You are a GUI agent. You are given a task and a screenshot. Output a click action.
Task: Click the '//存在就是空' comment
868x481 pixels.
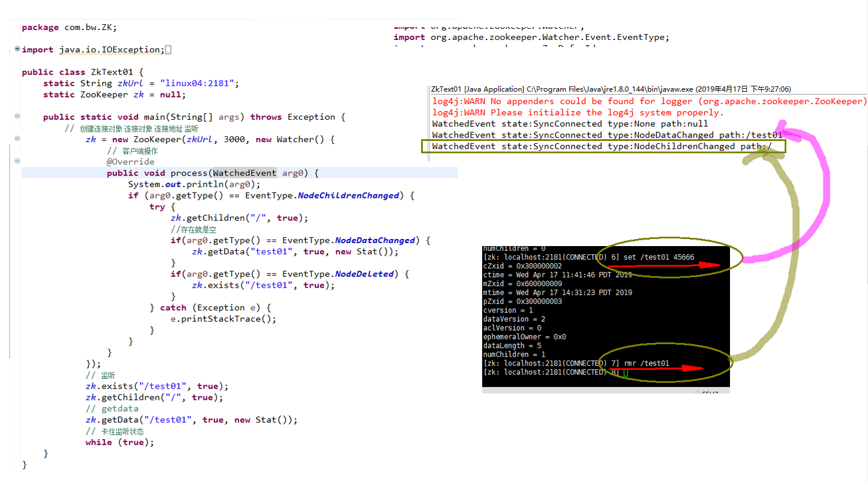pyautogui.click(x=194, y=230)
